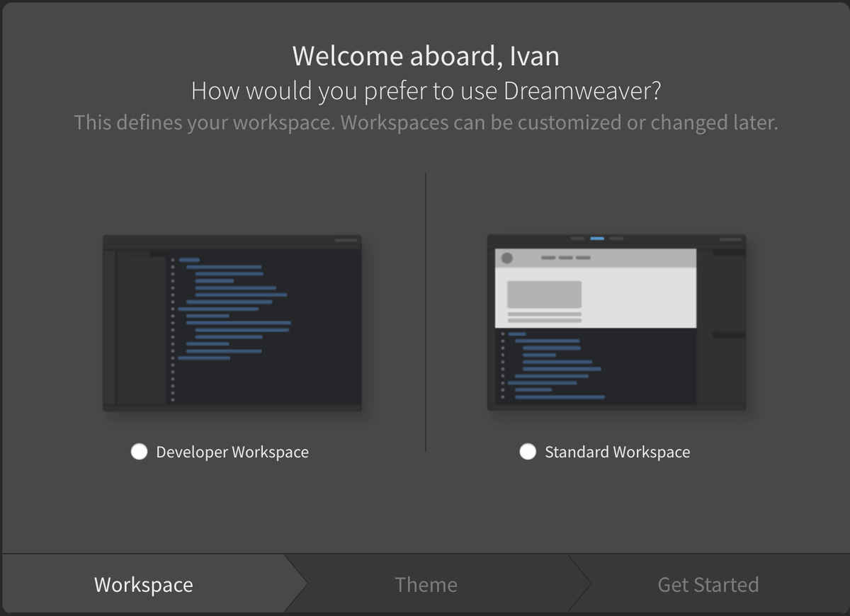Select the Developer Workspace radio button
The height and width of the screenshot is (616, 850).
pyautogui.click(x=140, y=451)
